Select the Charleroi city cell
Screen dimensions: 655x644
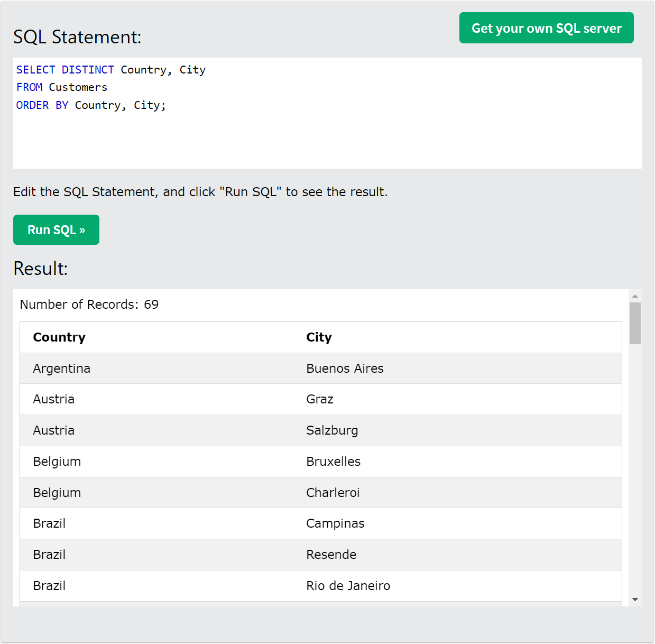pos(333,492)
